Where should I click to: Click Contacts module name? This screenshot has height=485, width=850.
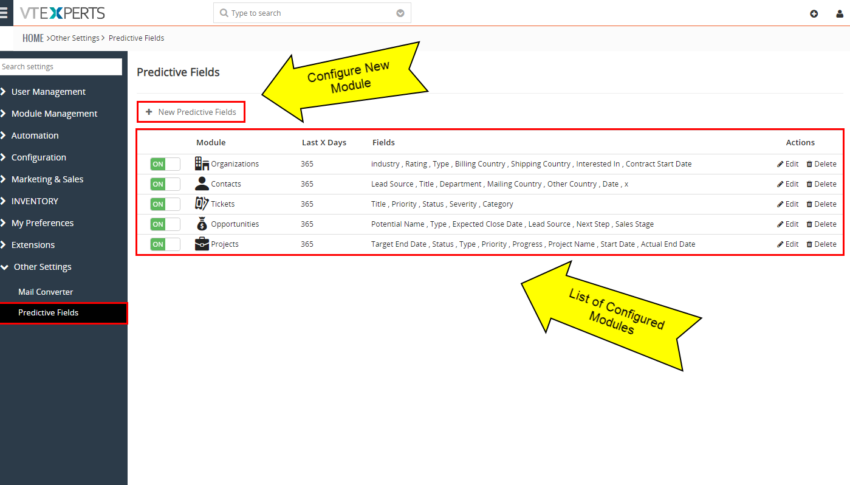pos(226,184)
